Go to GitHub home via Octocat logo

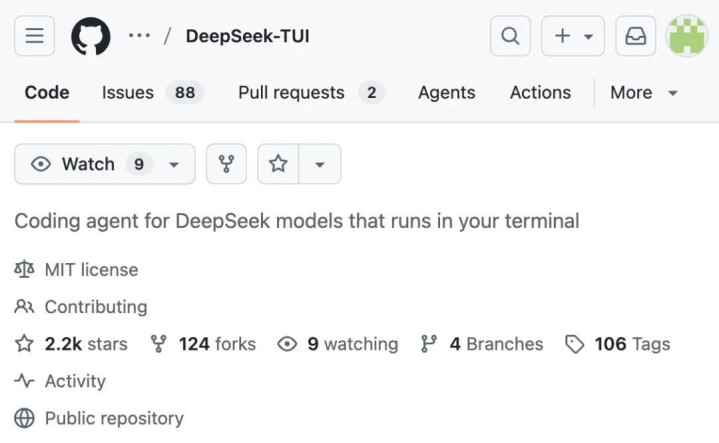coord(91,36)
